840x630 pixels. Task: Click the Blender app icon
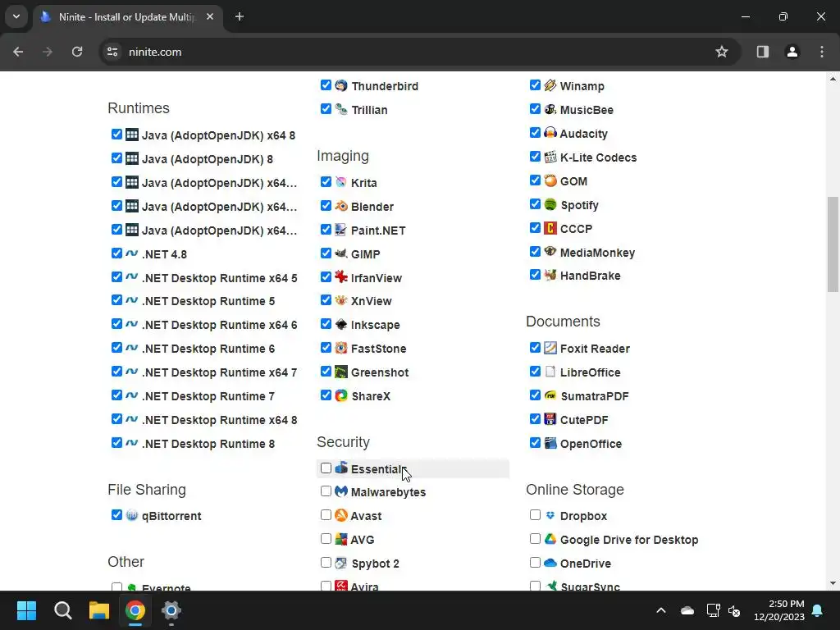[x=341, y=206]
